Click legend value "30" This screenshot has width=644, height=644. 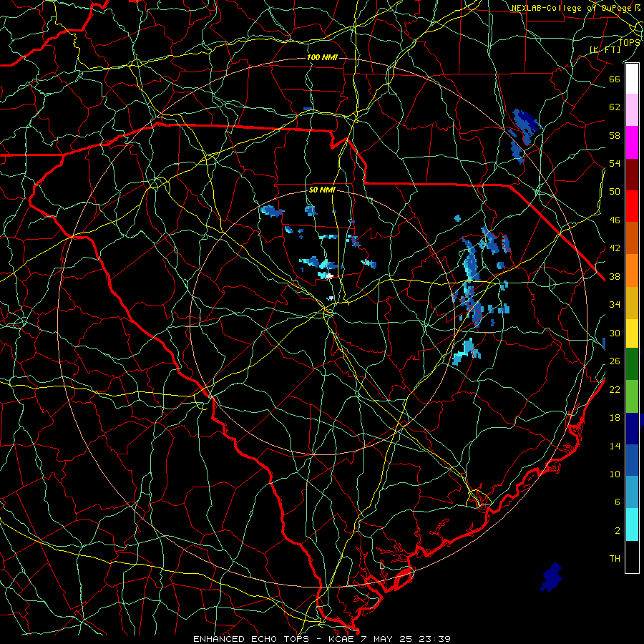pos(615,333)
